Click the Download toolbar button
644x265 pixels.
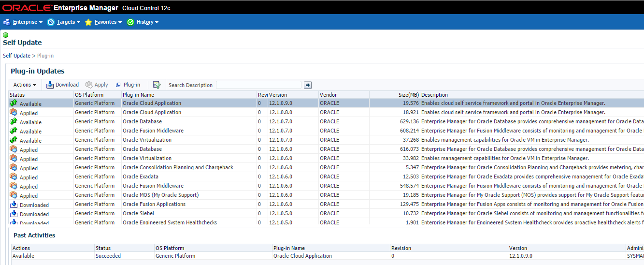point(62,85)
